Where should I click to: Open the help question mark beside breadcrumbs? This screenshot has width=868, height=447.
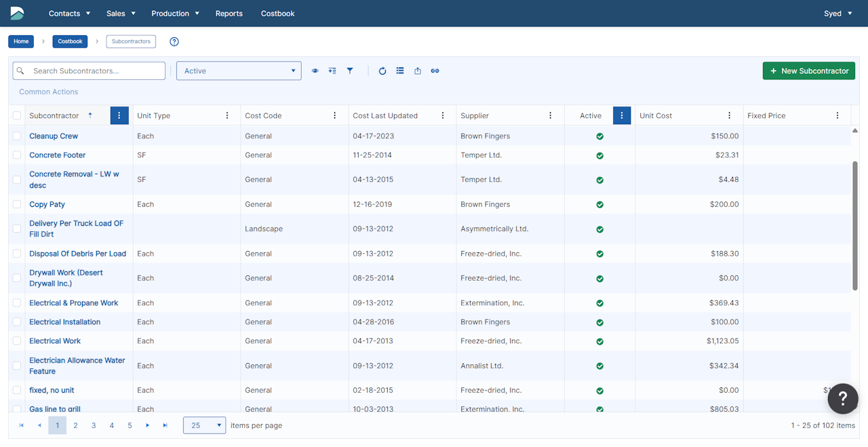[x=174, y=41]
